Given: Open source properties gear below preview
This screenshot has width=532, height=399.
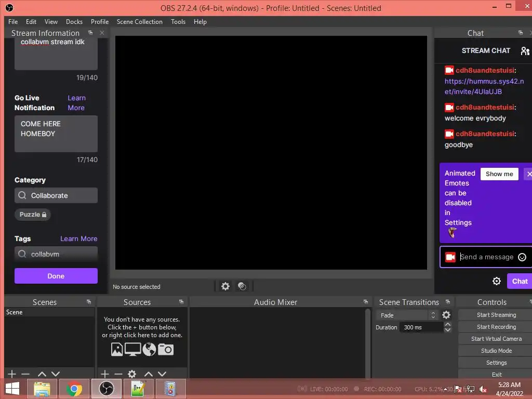Looking at the screenshot, I should [x=225, y=286].
